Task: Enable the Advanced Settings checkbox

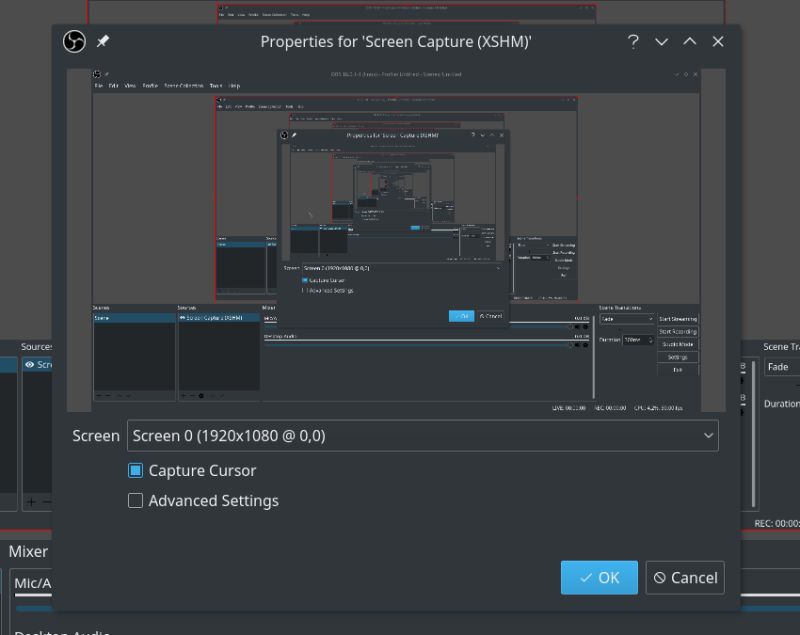Action: pos(135,501)
